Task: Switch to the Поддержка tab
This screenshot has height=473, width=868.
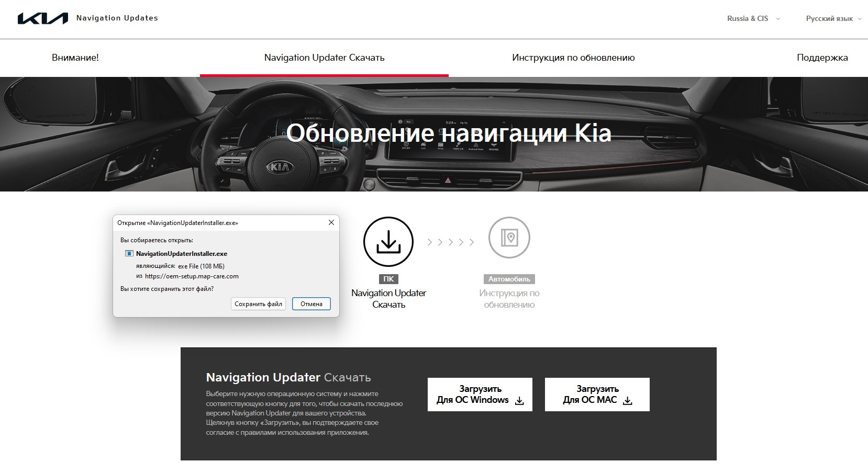Action: pos(822,58)
